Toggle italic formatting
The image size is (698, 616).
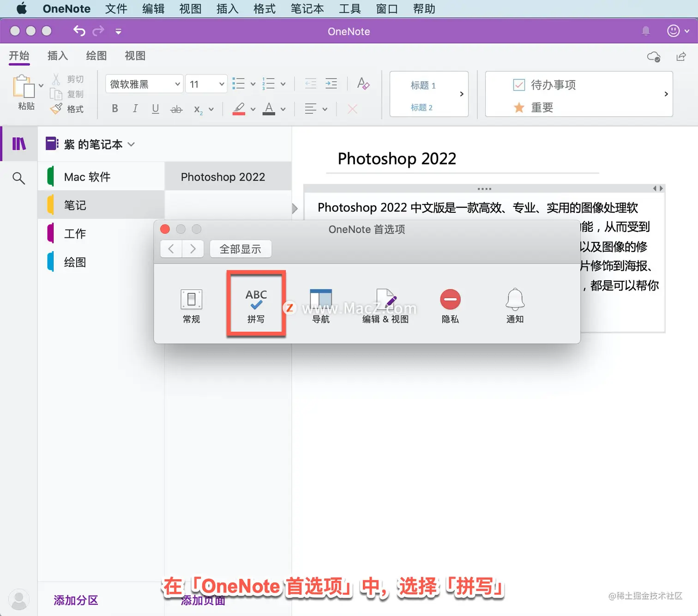click(135, 109)
